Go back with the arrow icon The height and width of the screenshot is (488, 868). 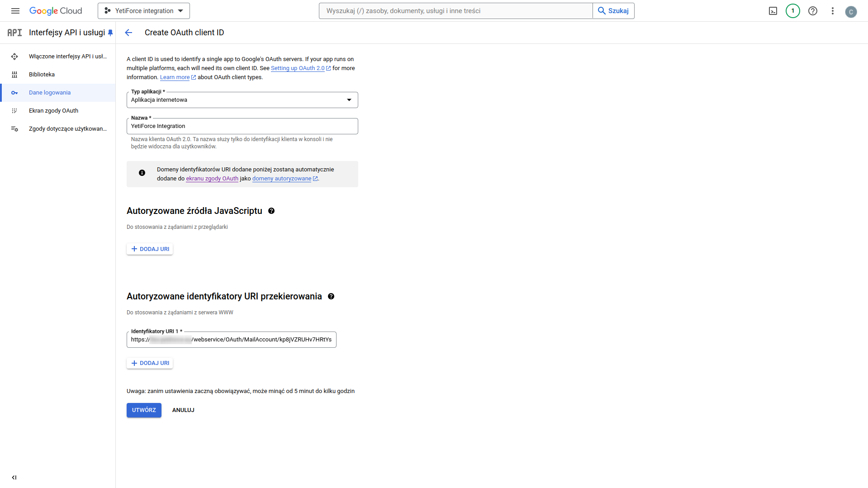(x=128, y=33)
